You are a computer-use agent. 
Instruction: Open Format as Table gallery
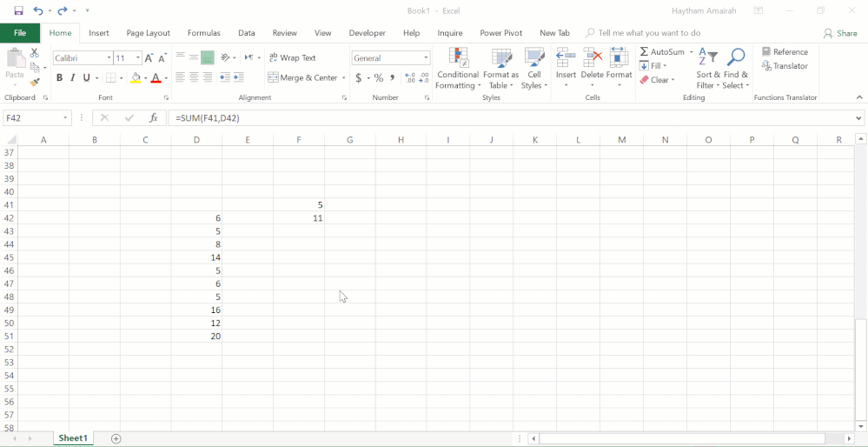(501, 70)
